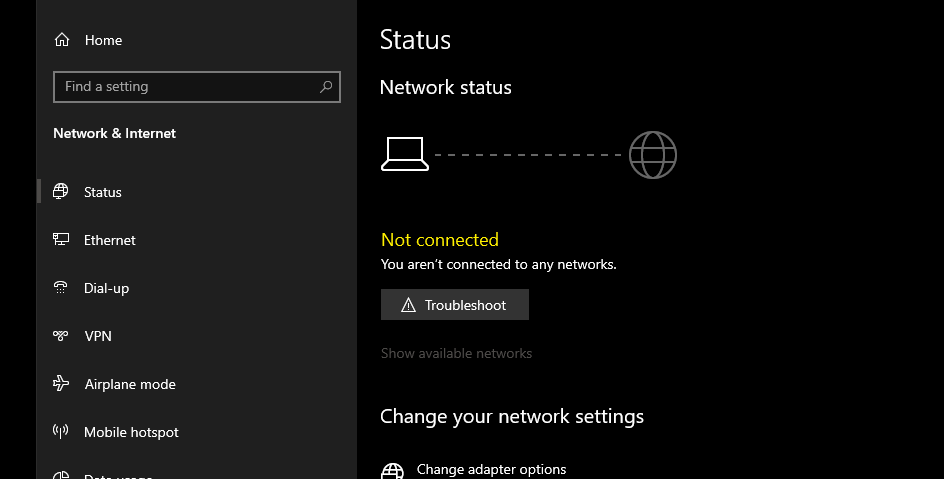Select the Status globe icon in the sidebar
Viewport: 944px width, 479px height.
(60, 191)
